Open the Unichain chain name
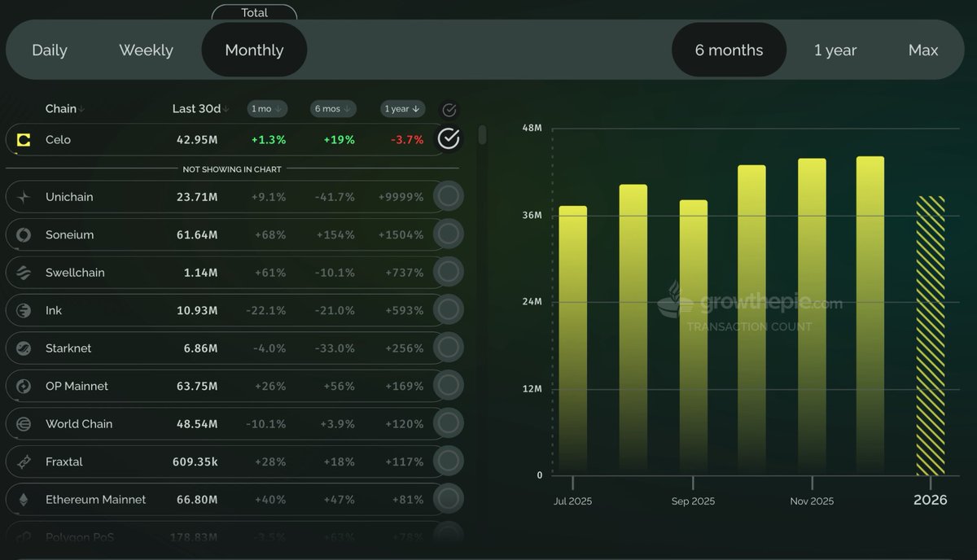 tap(69, 197)
